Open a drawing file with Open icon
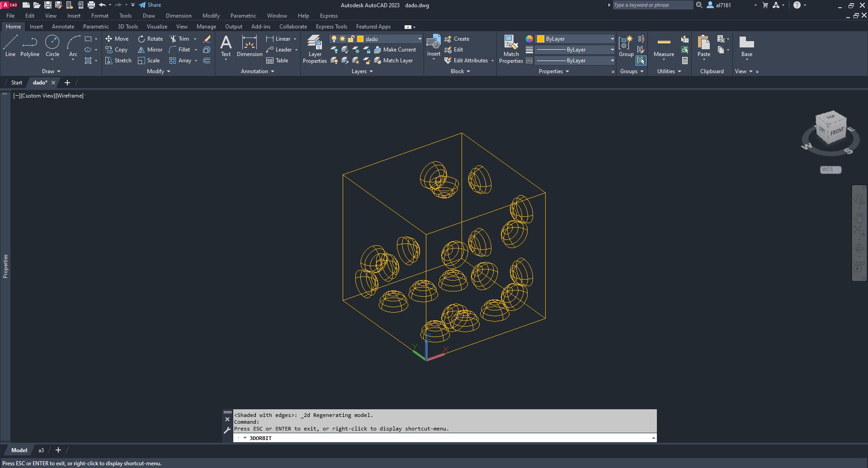This screenshot has width=868, height=468. (37, 5)
